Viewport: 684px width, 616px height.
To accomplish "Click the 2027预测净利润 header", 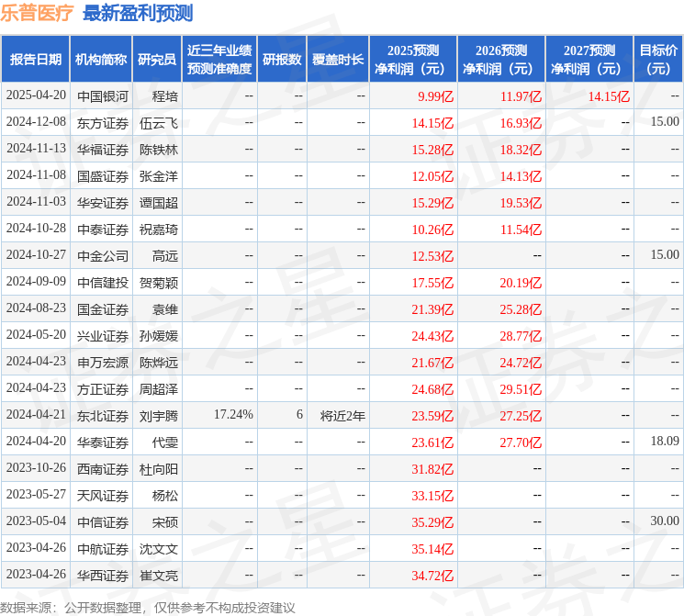I will pos(589,60).
